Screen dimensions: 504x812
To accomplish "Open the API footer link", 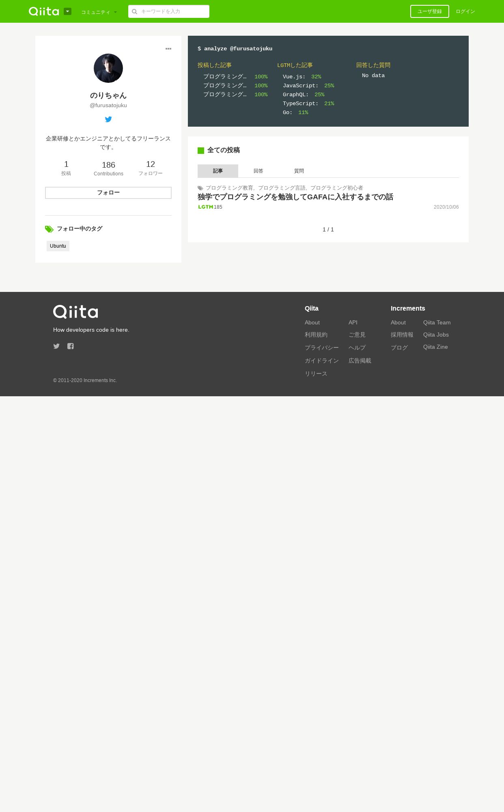I will coord(353,322).
